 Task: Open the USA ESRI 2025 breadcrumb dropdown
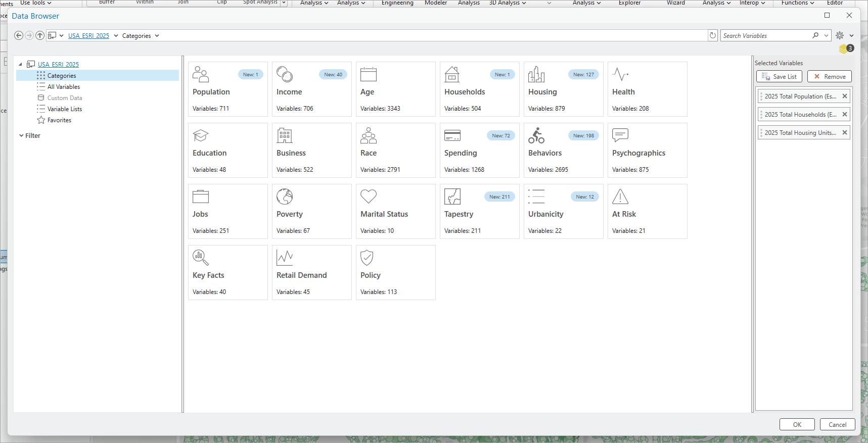tap(116, 35)
